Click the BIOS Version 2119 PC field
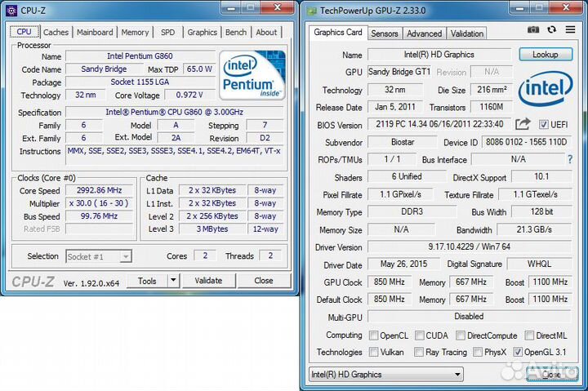Image resolution: width=588 pixels, height=391 pixels. click(x=439, y=124)
